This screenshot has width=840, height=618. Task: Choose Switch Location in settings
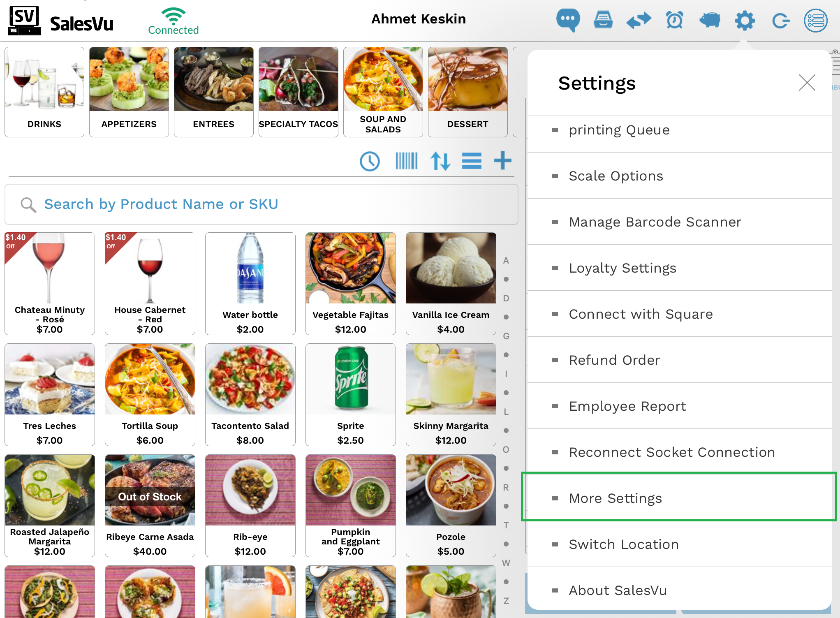point(623,544)
